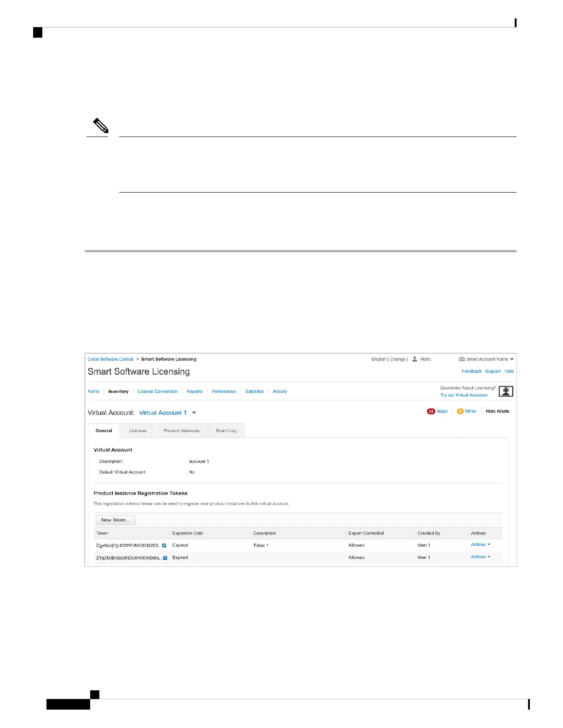
Task: Click the user profile icon beside Hello
Action: [414, 359]
